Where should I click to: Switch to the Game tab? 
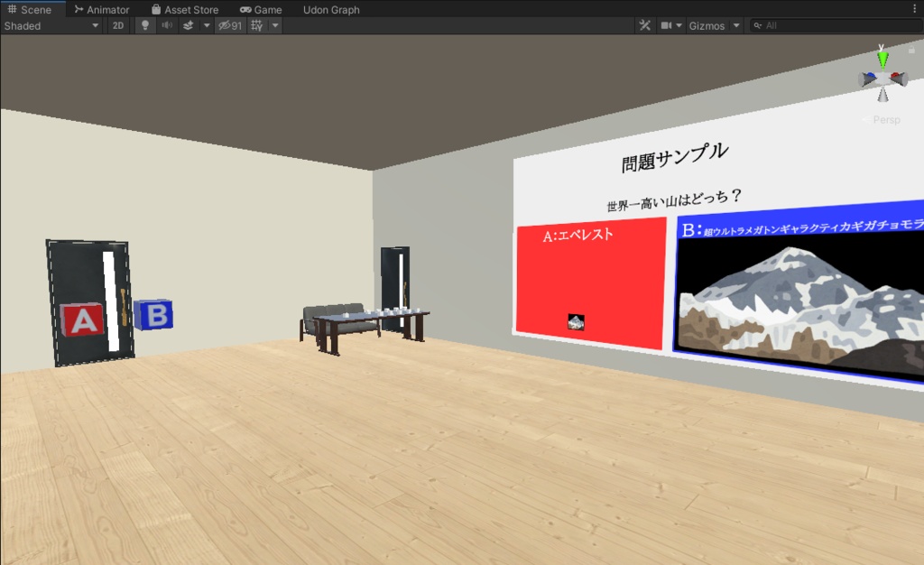click(262, 9)
